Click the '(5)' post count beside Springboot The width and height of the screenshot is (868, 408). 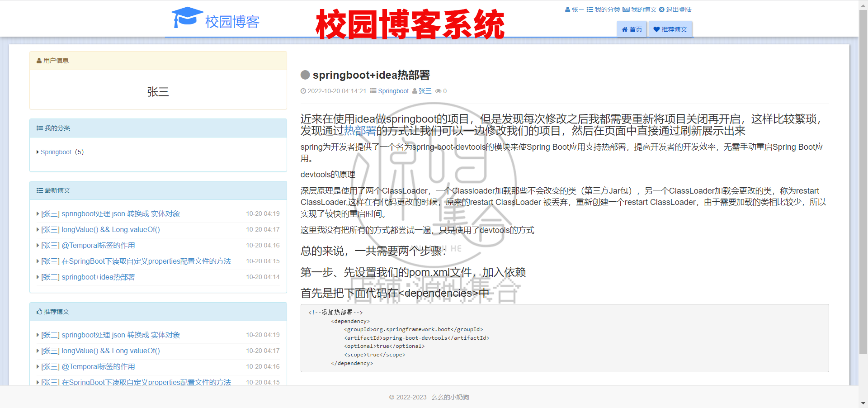pos(79,152)
